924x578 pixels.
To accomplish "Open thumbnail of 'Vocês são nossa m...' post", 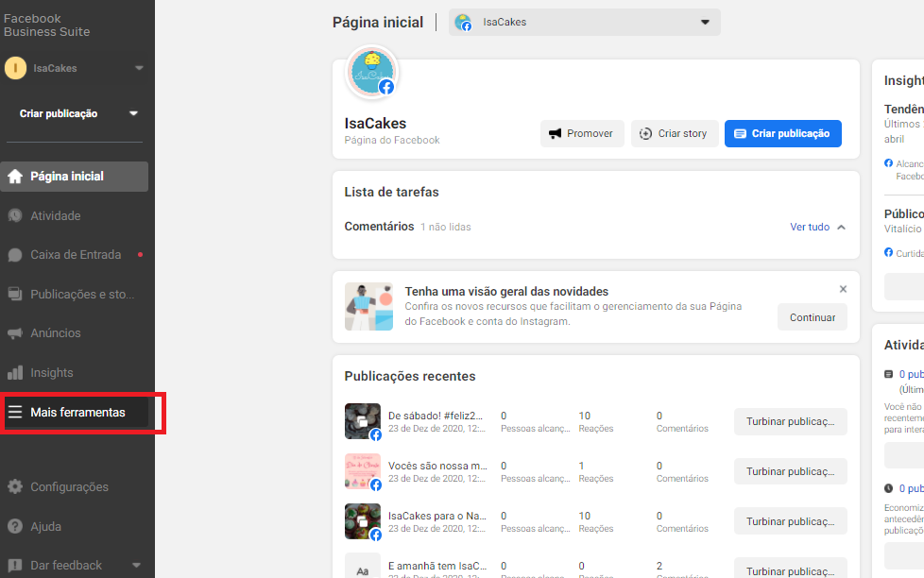I will pyautogui.click(x=363, y=471).
